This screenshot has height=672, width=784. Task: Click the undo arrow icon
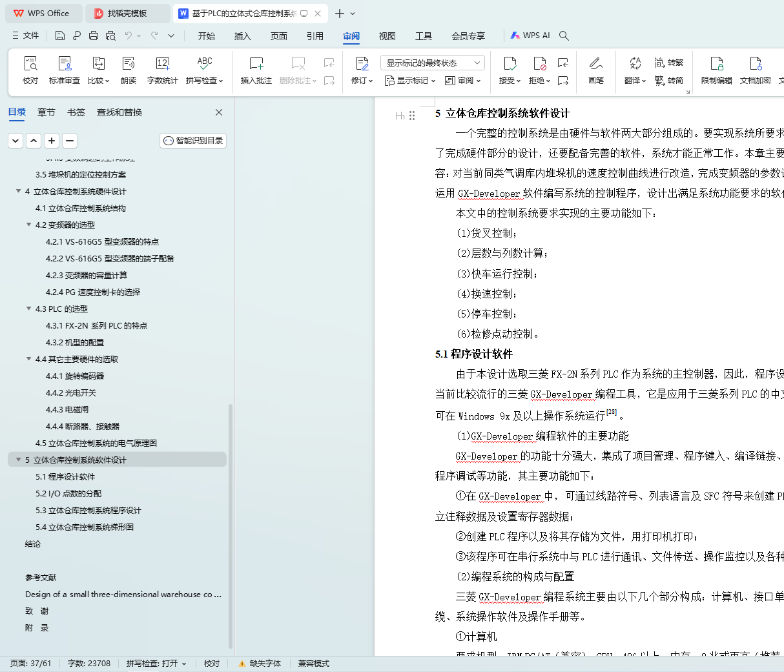click(x=129, y=36)
